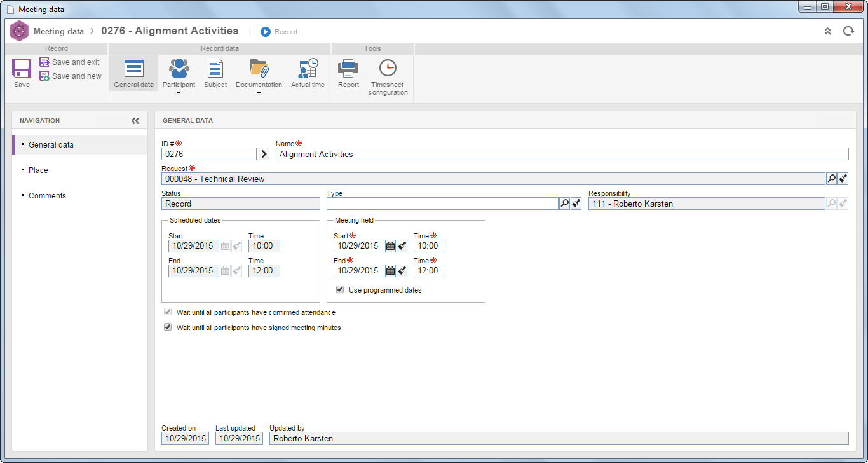Image resolution: width=868 pixels, height=463 pixels.
Task: Clear the Meeting held Start date
Action: point(402,246)
